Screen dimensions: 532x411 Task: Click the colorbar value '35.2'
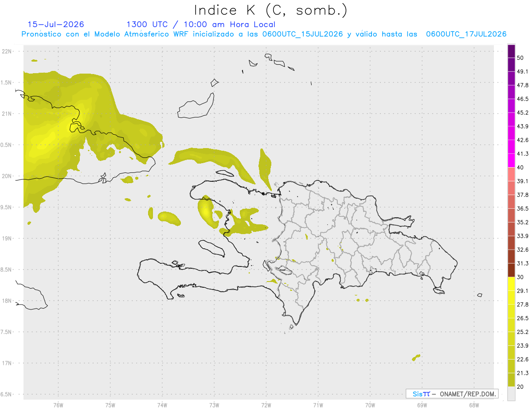point(523,222)
